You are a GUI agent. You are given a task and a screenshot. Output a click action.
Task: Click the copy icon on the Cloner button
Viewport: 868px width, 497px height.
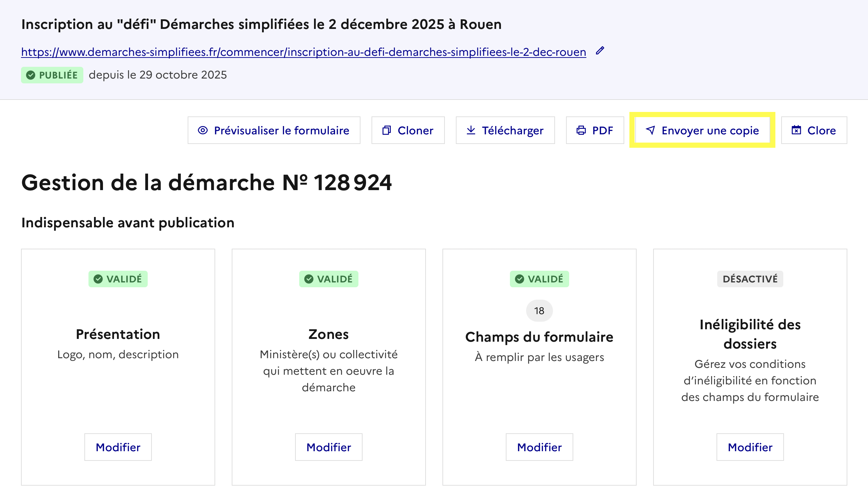pyautogui.click(x=386, y=130)
